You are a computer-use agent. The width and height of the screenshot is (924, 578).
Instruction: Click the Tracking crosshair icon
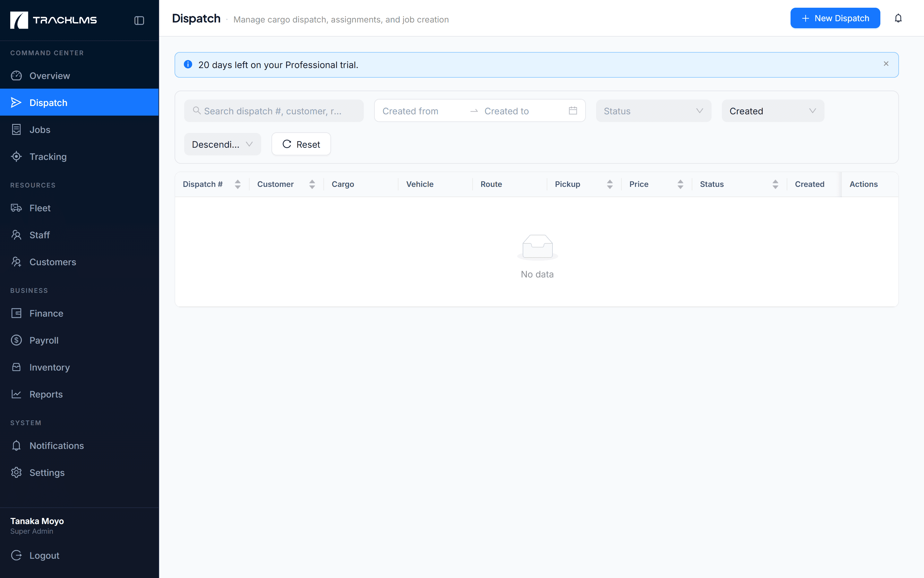click(x=16, y=156)
